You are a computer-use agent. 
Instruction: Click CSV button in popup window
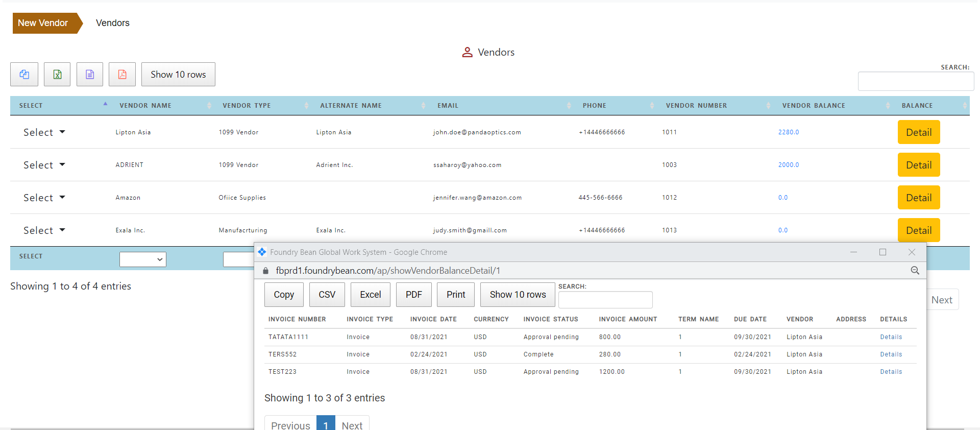point(327,295)
